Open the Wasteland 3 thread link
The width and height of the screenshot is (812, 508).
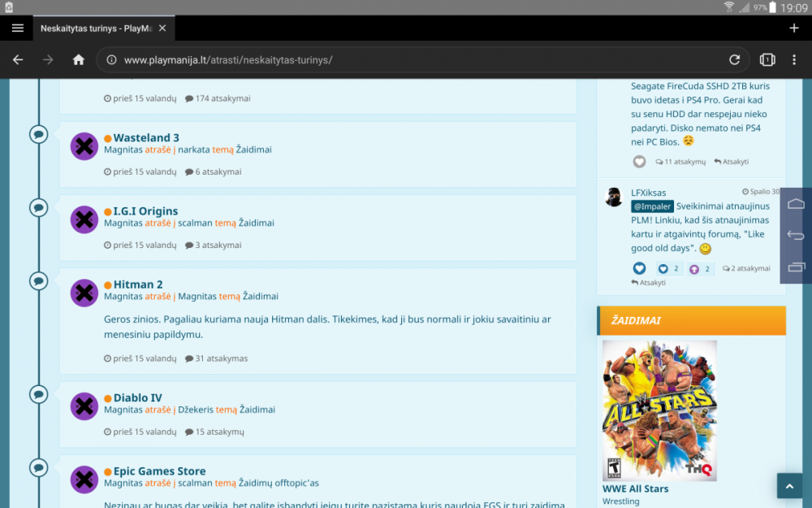(146, 137)
